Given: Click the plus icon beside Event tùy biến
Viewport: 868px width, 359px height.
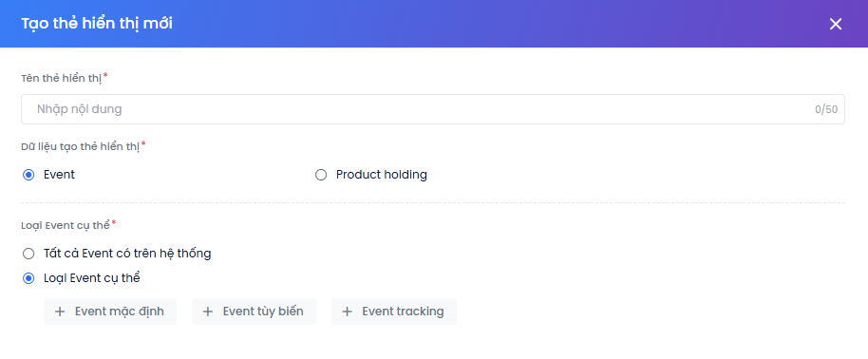Looking at the screenshot, I should [208, 312].
